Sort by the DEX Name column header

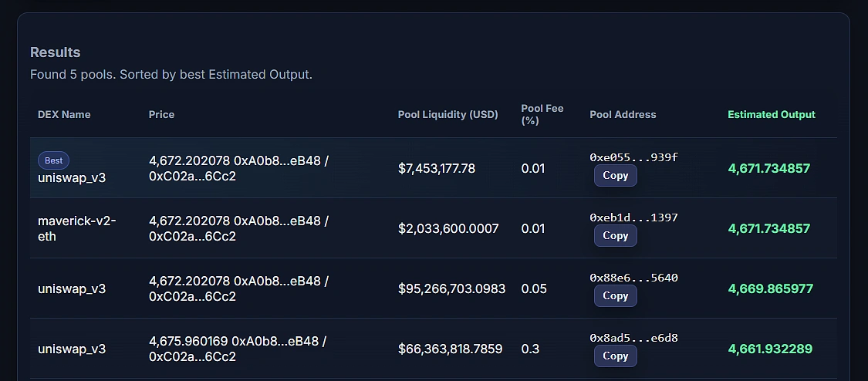coord(64,114)
